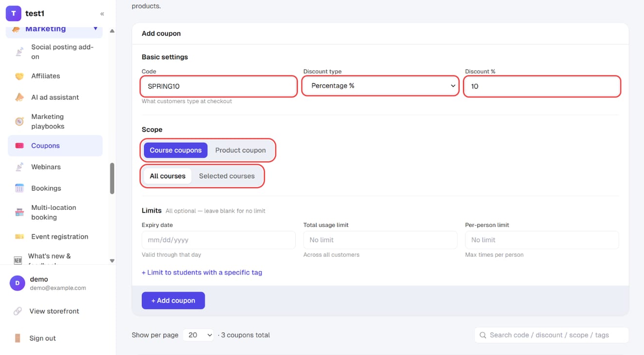Click the Sign out door icon
The image size is (644, 355).
pos(18,338)
